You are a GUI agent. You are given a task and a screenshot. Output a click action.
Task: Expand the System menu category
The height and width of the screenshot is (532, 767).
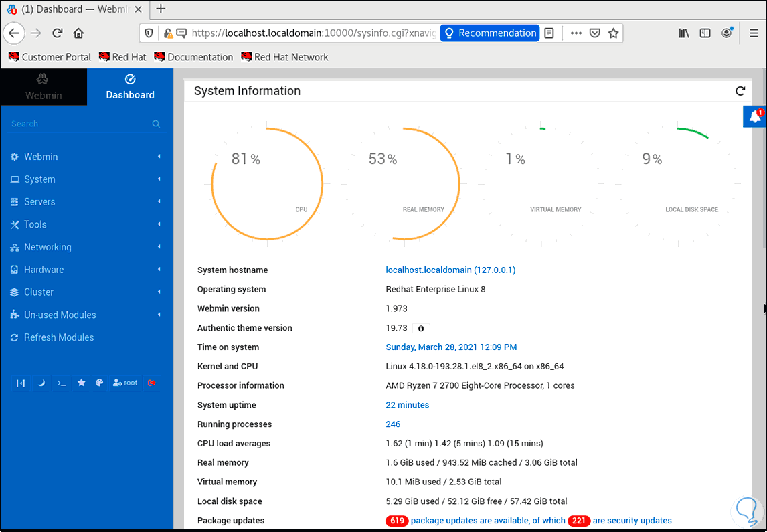click(x=86, y=179)
